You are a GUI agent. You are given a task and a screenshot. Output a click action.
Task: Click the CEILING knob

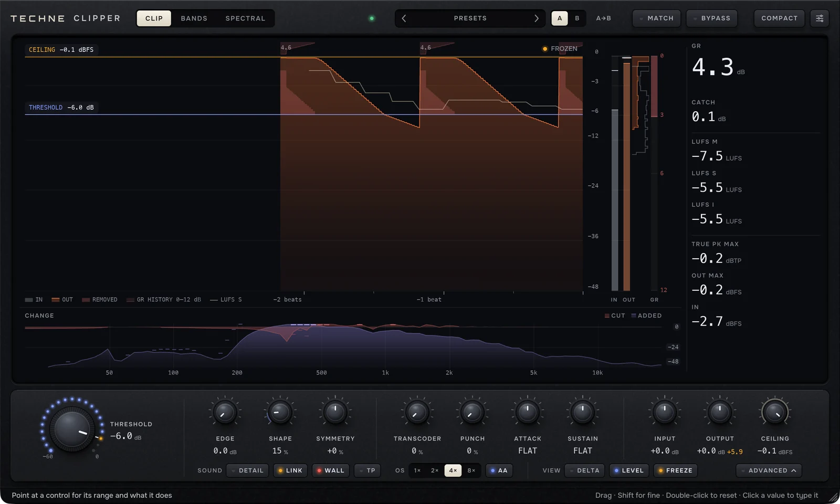(775, 413)
